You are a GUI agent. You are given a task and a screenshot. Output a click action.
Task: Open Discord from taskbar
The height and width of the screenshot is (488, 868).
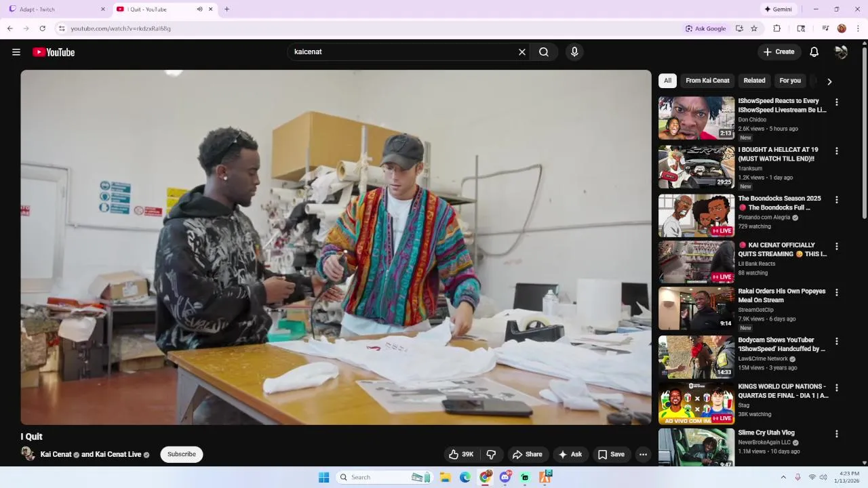pyautogui.click(x=505, y=477)
